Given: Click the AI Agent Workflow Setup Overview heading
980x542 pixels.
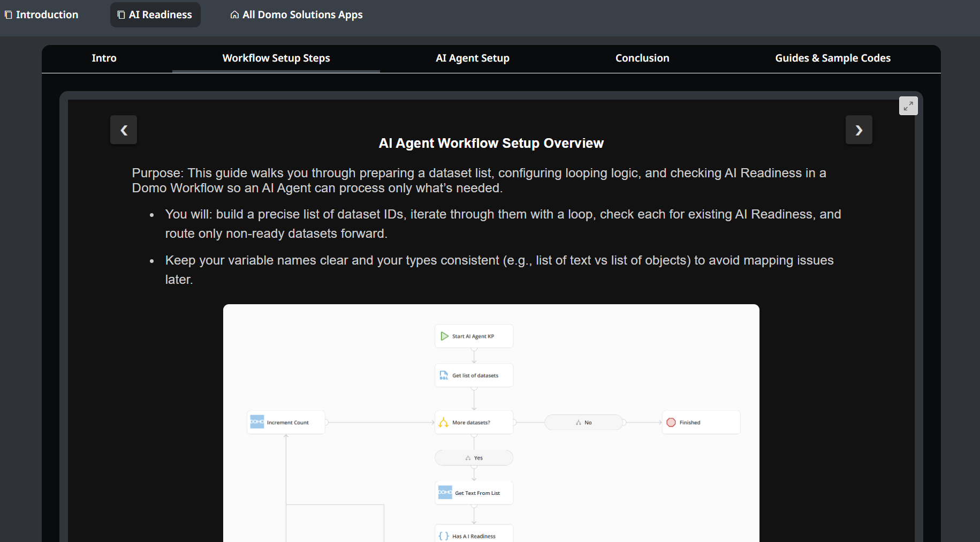Looking at the screenshot, I should click(491, 143).
